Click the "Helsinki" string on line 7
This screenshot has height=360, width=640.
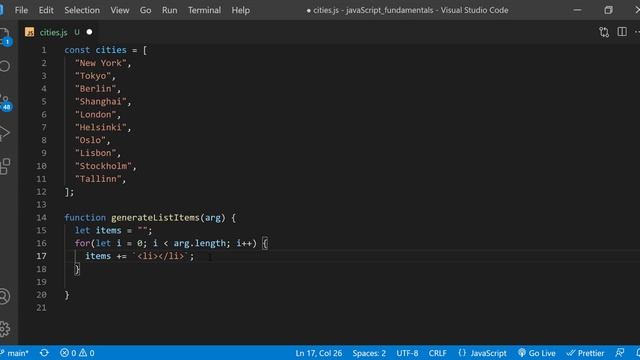[100, 127]
